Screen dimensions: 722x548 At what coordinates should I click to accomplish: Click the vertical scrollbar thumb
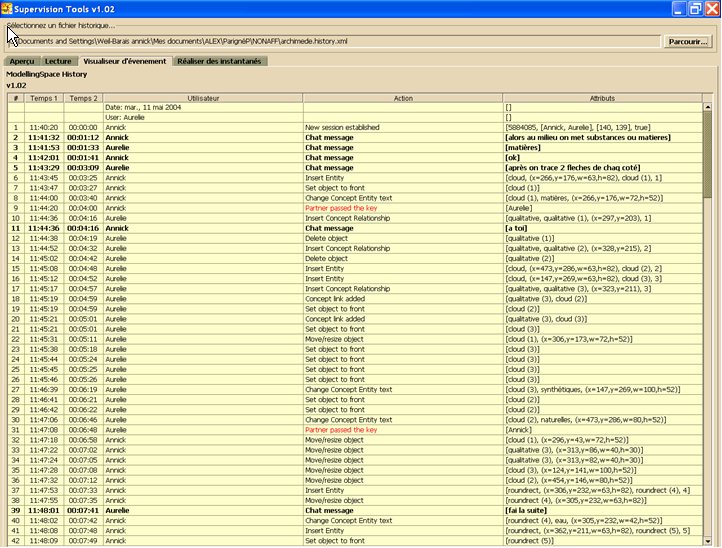tap(708, 155)
